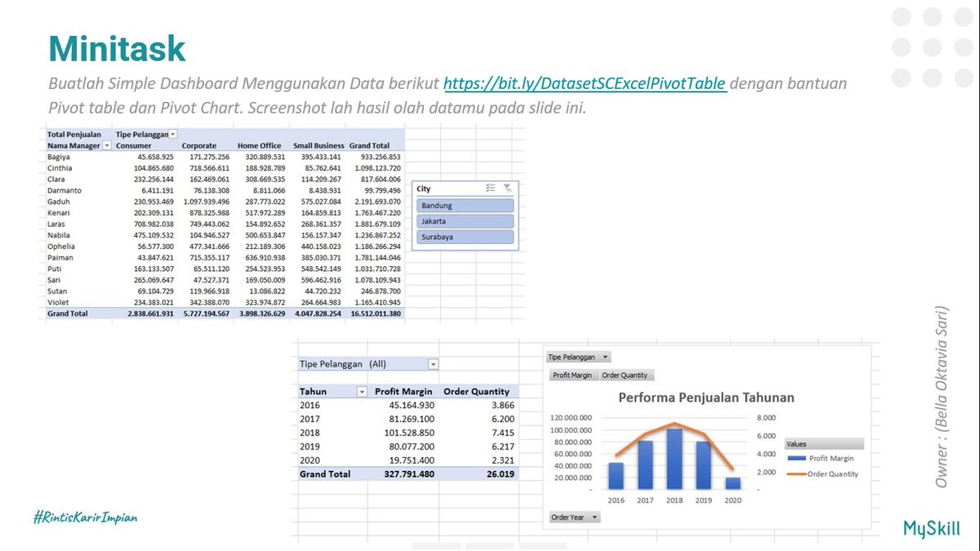Open the bit.ly/DatasetSCExcelPivotTable link
The width and height of the screenshot is (980, 551).
tap(585, 83)
